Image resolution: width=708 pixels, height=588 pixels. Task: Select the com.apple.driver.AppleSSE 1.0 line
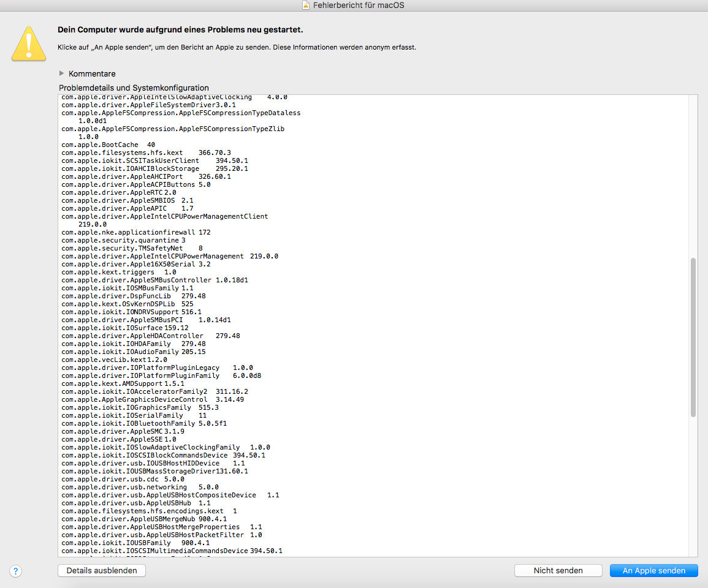click(119, 440)
